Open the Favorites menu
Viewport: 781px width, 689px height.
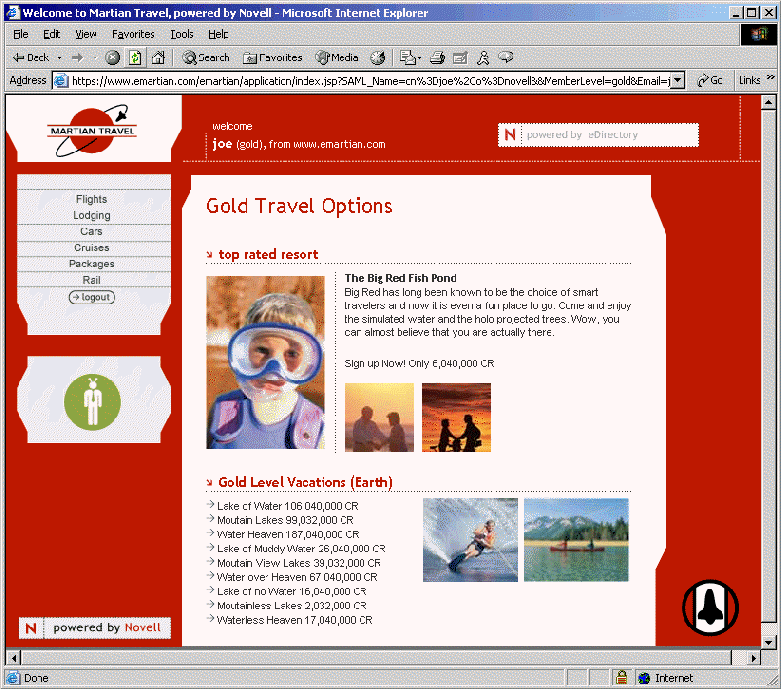pos(133,34)
